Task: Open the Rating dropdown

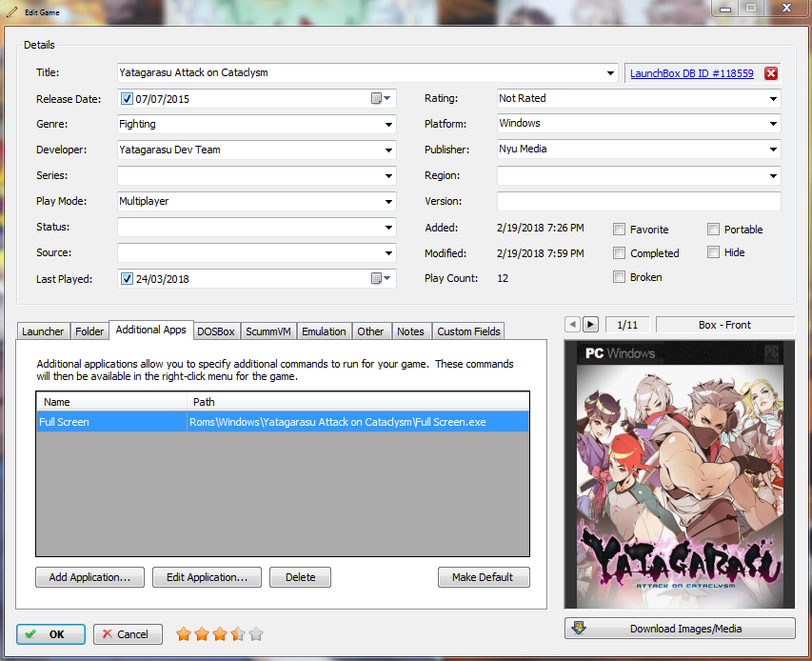Action: 773,98
